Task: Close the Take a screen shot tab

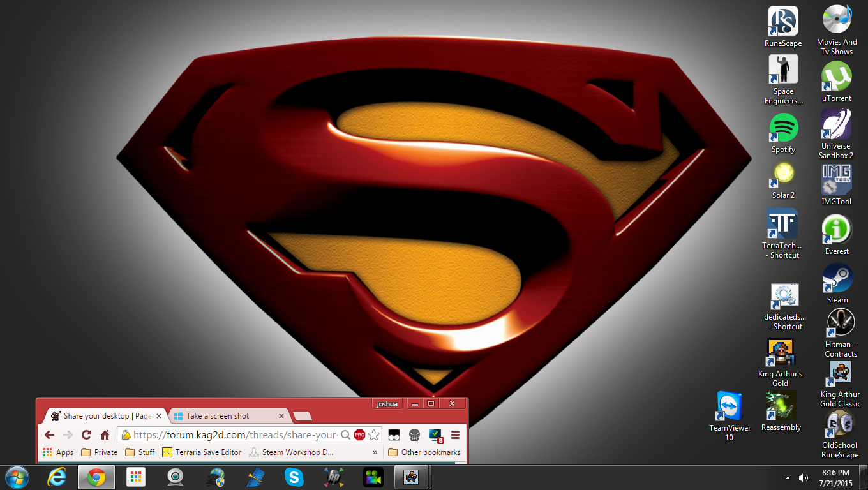Action: (280, 416)
